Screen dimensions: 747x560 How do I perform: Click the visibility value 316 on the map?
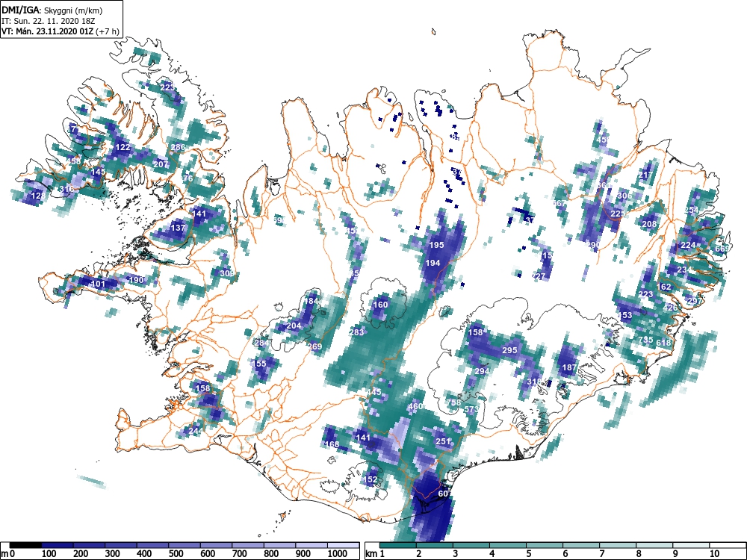[67, 189]
